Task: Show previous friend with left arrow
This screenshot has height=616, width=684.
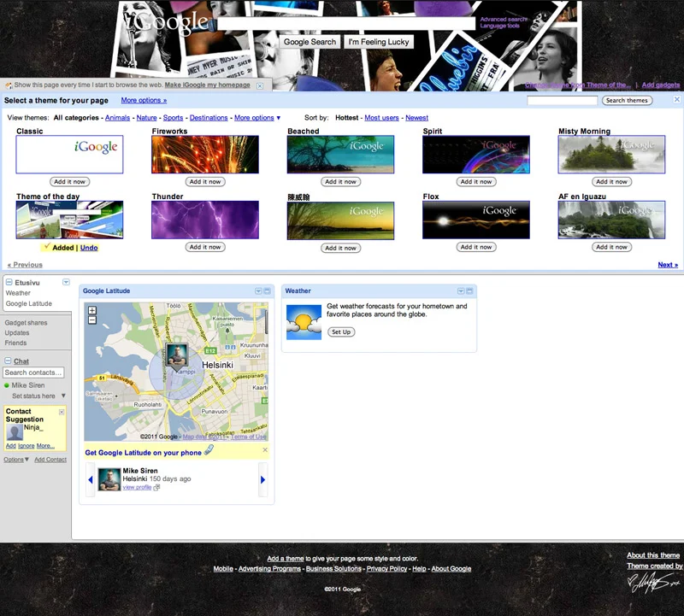Action: [x=91, y=480]
